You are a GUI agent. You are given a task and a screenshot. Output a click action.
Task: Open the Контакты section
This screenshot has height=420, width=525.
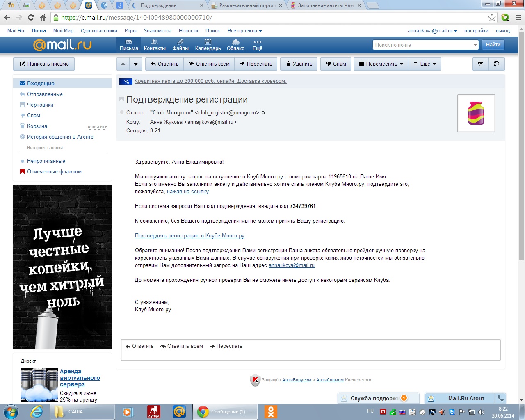[x=155, y=45]
